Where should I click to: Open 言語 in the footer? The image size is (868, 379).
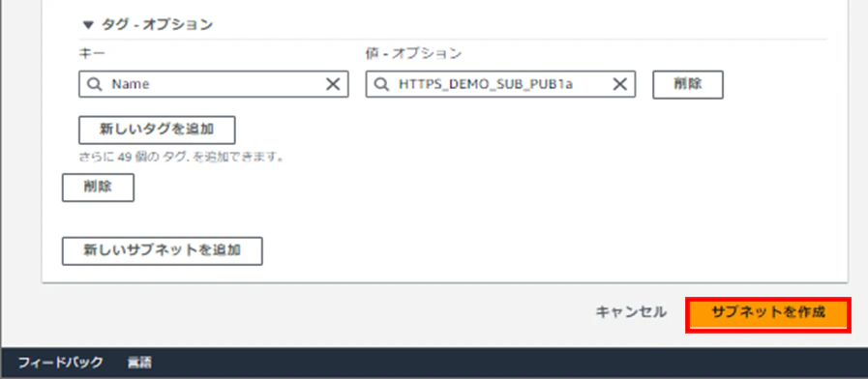(139, 363)
